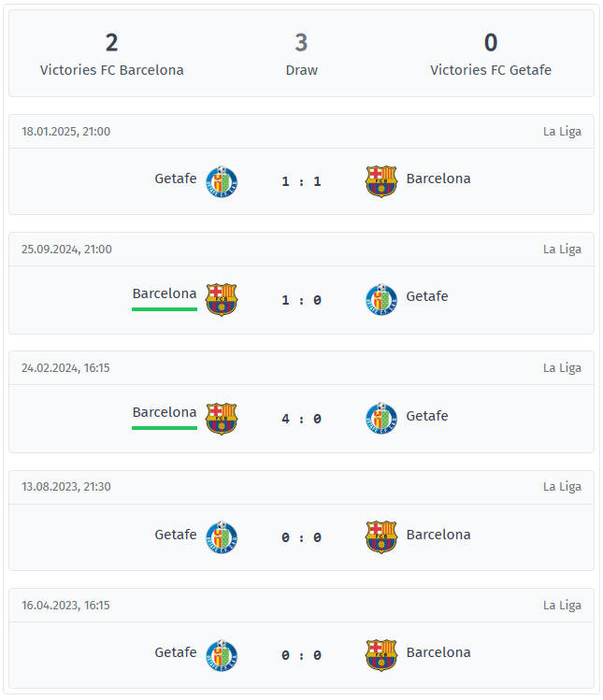Click La Liga label for 24.02.2024 match
The height and width of the screenshot is (700, 603).
(x=562, y=368)
